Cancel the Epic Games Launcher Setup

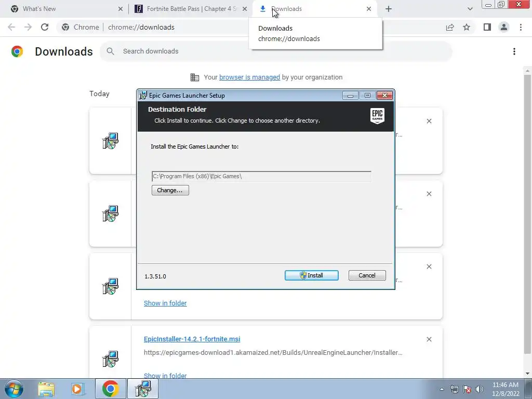367,275
